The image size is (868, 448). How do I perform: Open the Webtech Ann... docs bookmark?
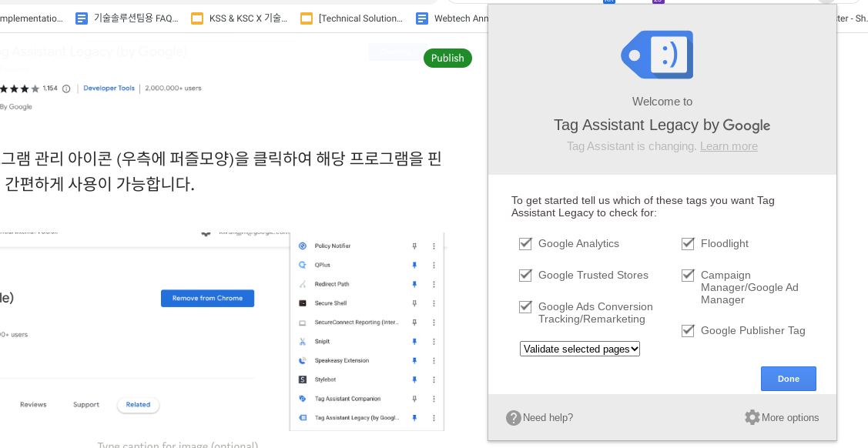click(452, 18)
